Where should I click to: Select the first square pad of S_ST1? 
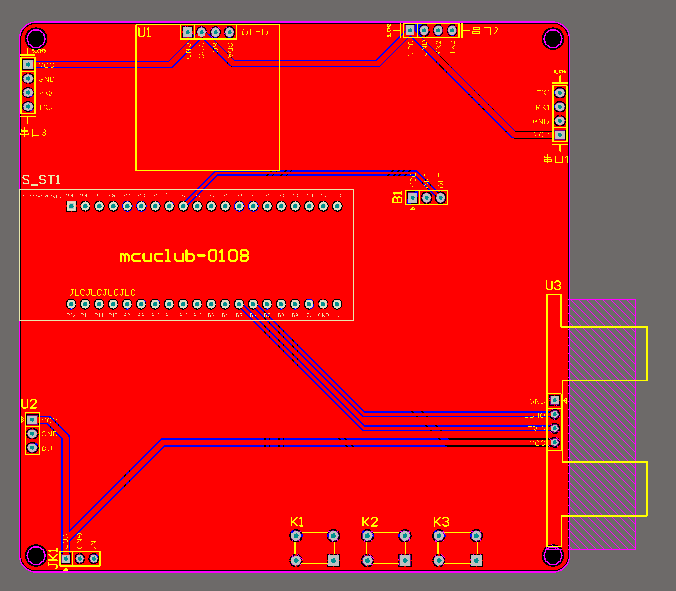pos(72,206)
